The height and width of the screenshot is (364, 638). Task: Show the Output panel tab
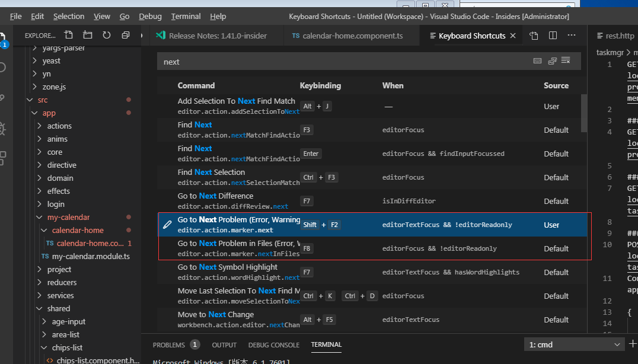tap(224, 345)
